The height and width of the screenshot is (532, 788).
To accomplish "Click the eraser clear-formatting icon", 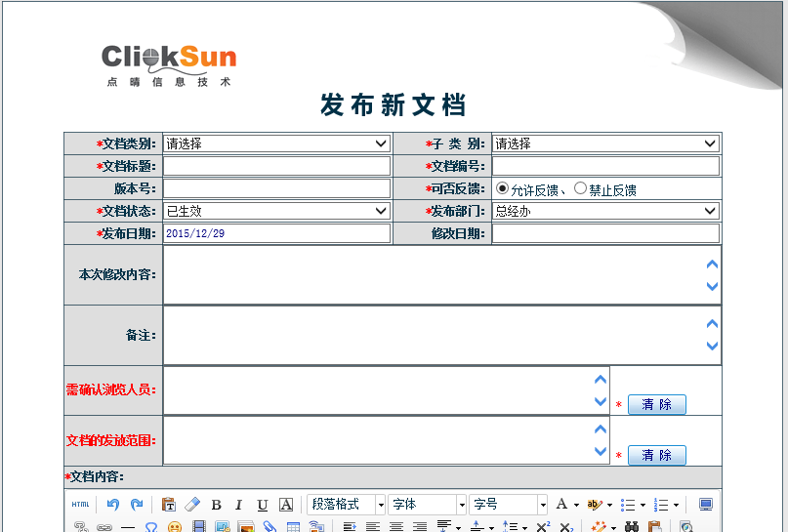I will [x=191, y=505].
